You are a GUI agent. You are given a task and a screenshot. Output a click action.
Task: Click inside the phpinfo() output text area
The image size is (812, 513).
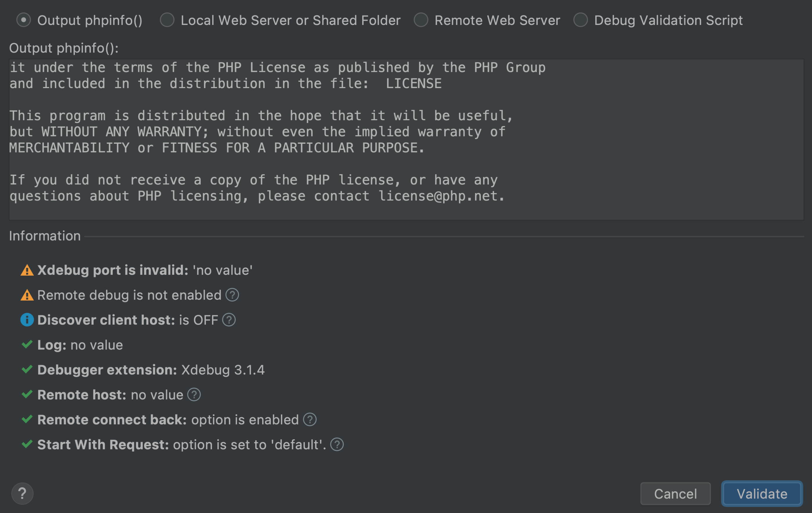tap(406, 139)
